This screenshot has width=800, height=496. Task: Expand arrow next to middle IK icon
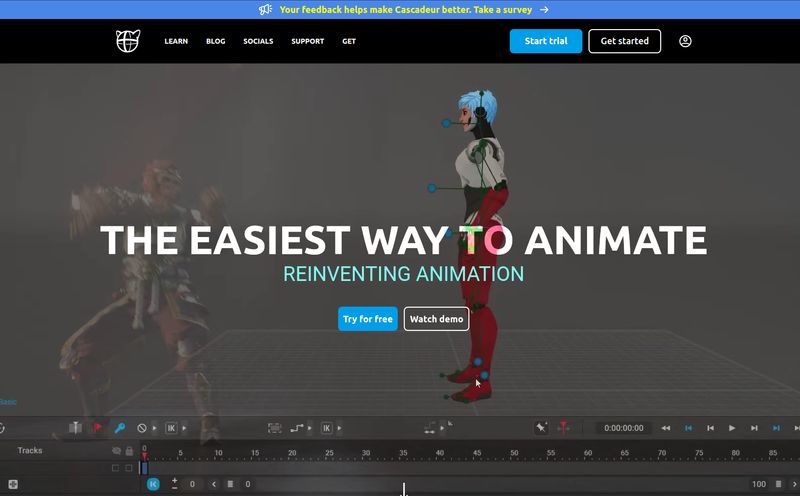click(x=339, y=428)
